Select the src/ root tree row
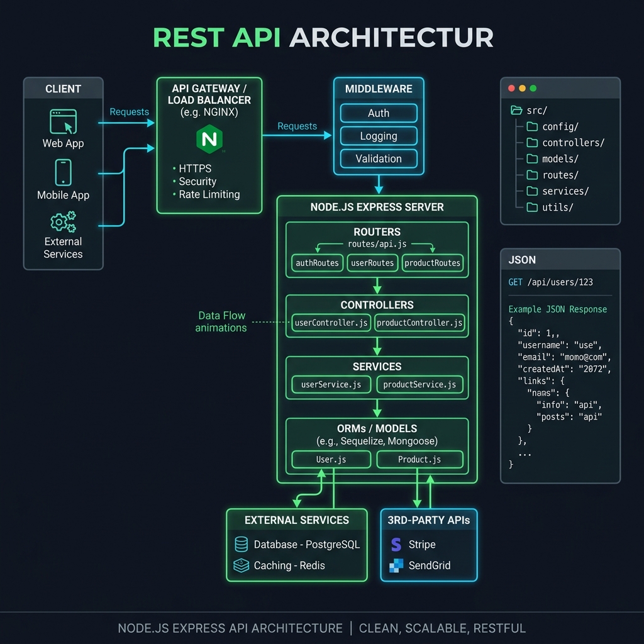This screenshot has width=644, height=644. tap(529, 110)
